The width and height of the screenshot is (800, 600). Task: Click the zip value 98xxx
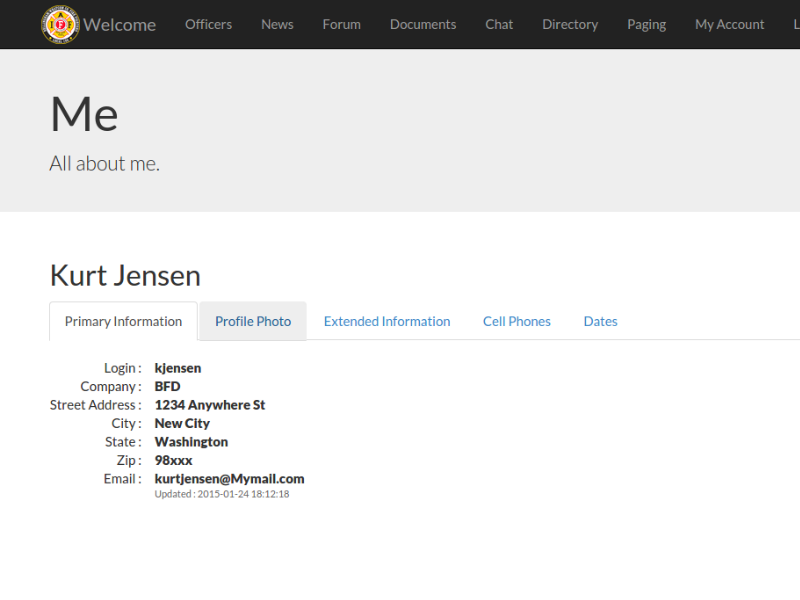tap(173, 461)
